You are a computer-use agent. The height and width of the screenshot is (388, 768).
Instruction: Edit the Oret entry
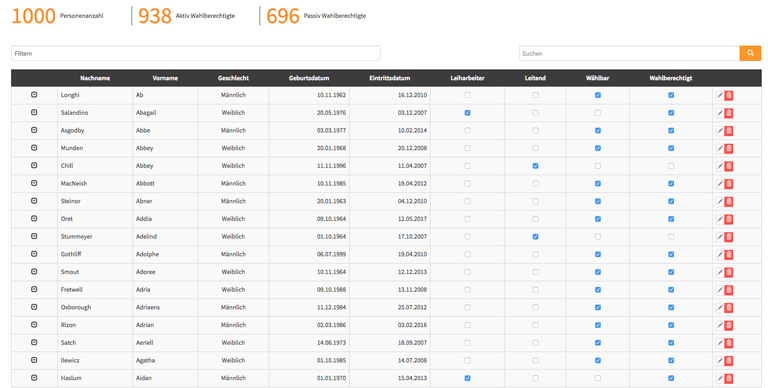pyautogui.click(x=720, y=219)
